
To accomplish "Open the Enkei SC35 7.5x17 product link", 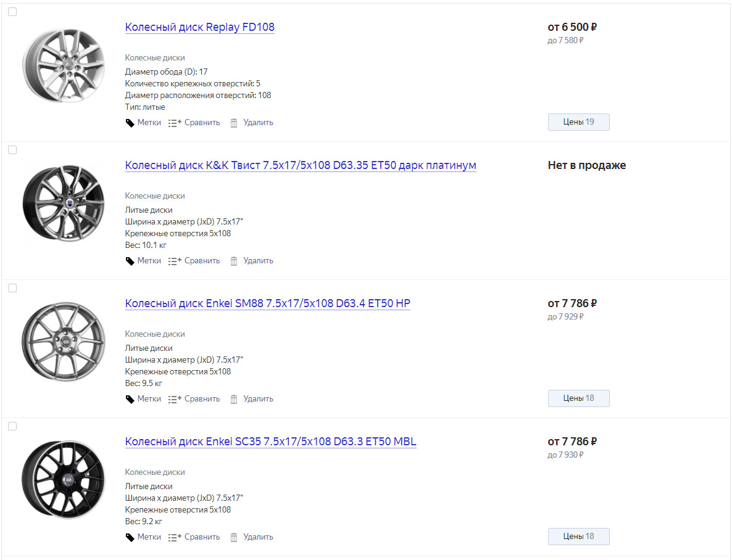I will pos(270,442).
